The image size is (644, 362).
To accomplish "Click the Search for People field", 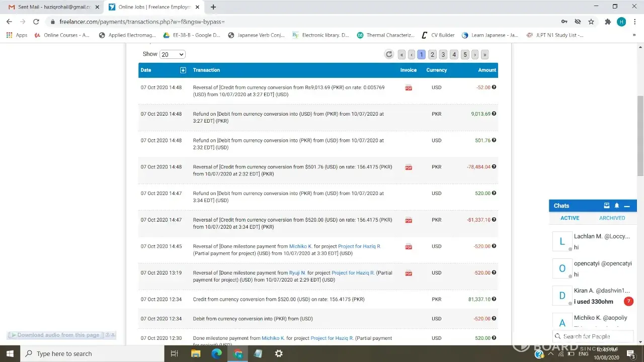I will coord(593,336).
